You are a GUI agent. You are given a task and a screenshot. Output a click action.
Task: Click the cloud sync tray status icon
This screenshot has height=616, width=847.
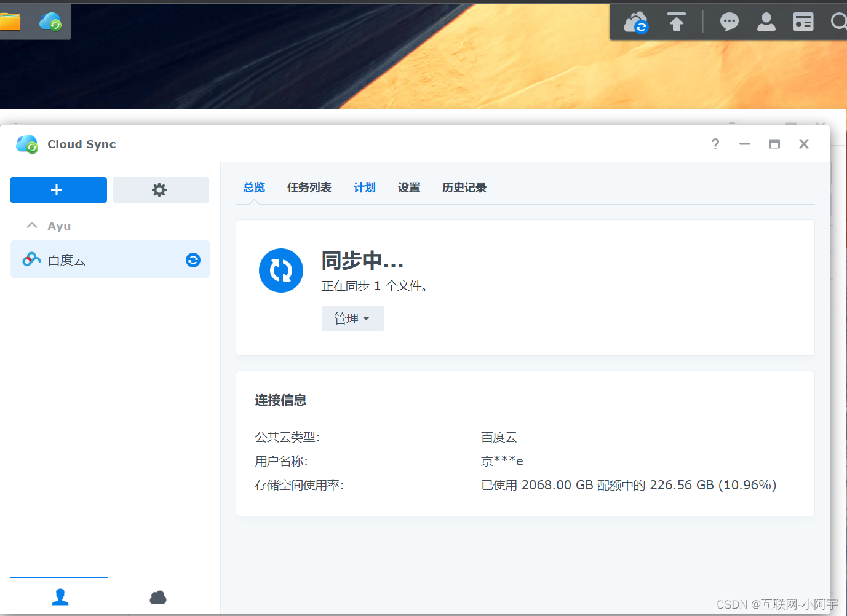636,23
